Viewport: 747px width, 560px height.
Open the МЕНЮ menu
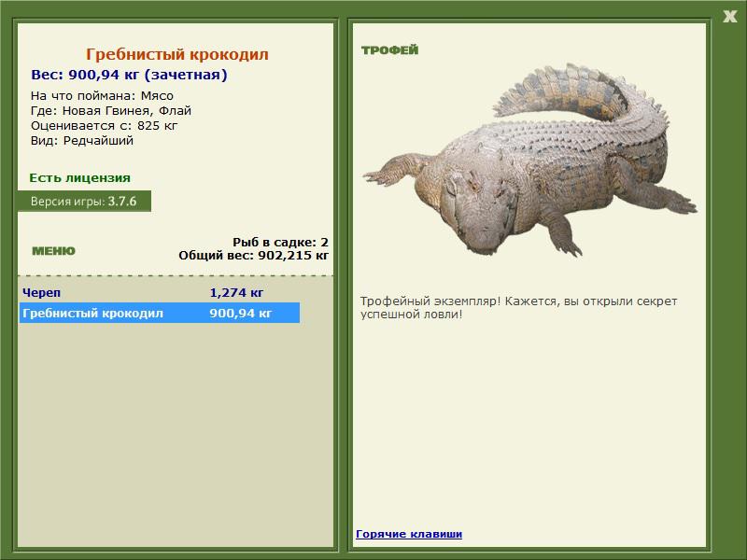point(53,251)
